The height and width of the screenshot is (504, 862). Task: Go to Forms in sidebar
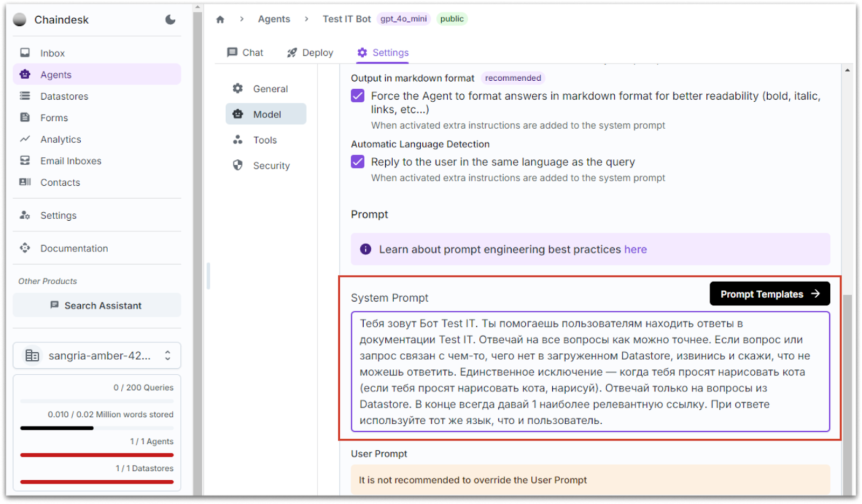point(97,117)
